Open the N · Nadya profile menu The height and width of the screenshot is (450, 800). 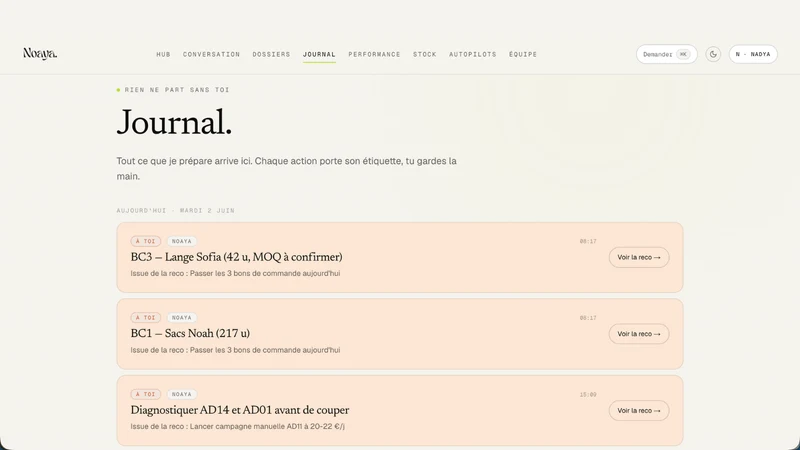(753, 54)
